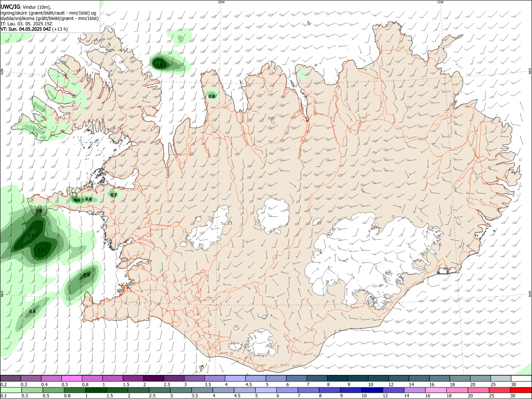
Task: Click the 0.6 label in the southwest sea
Action: click(x=32, y=311)
